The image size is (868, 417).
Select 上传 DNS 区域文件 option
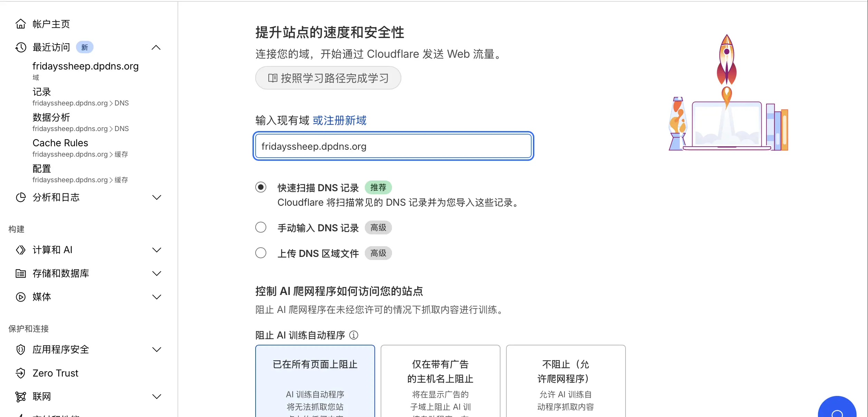coord(261,253)
